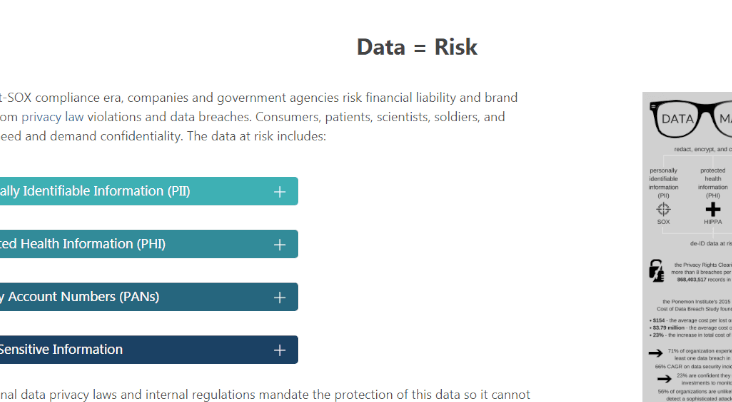Click the plus icon on PHI bar
The width and height of the screenshot is (732, 402).
[x=280, y=244]
